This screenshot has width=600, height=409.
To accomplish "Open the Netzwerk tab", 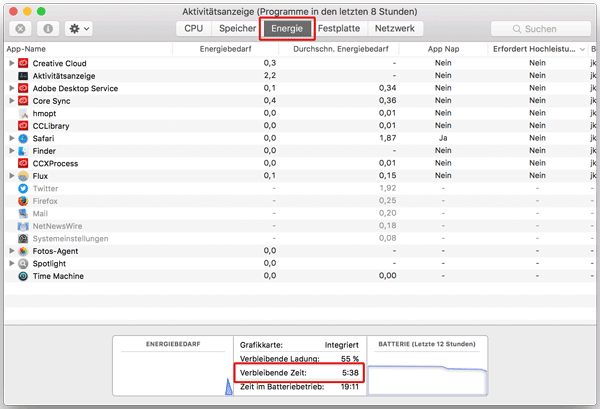I will tap(395, 29).
